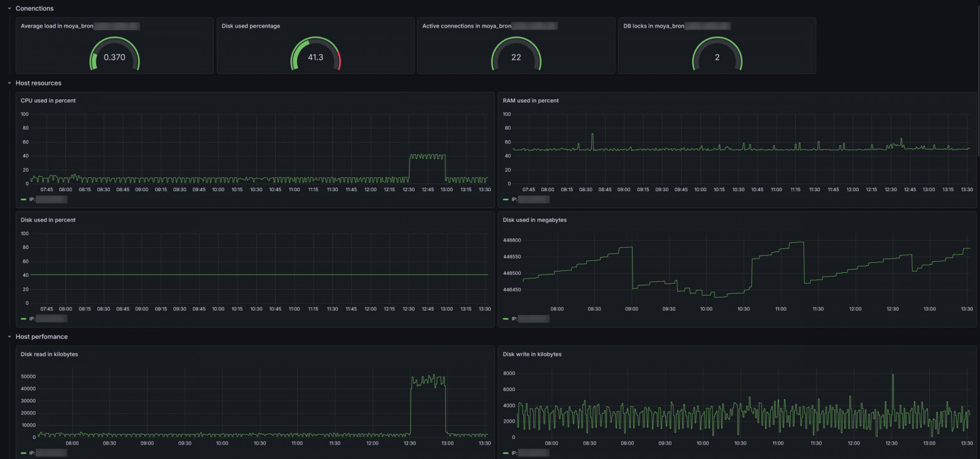
Task: Collapse the Host resources row chevron
Action: (x=9, y=83)
